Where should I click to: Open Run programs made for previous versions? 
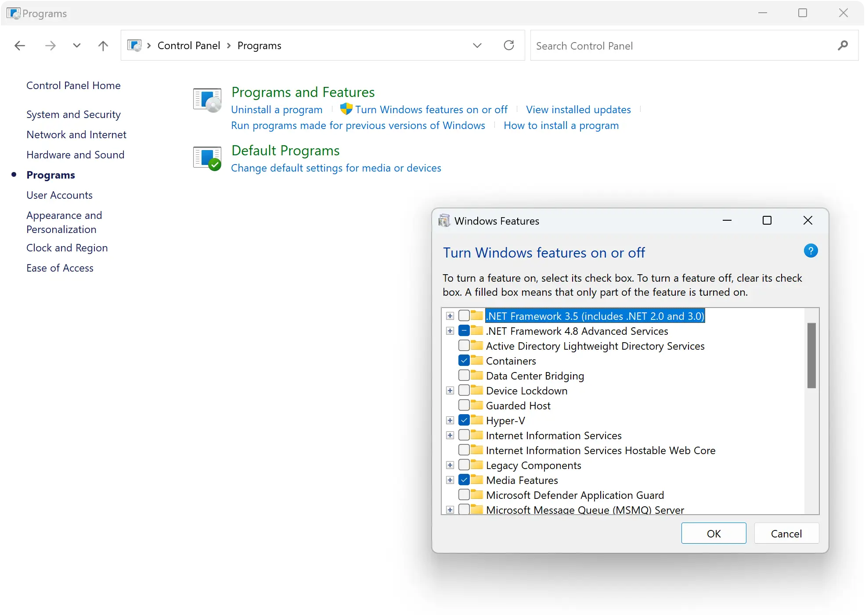click(358, 125)
